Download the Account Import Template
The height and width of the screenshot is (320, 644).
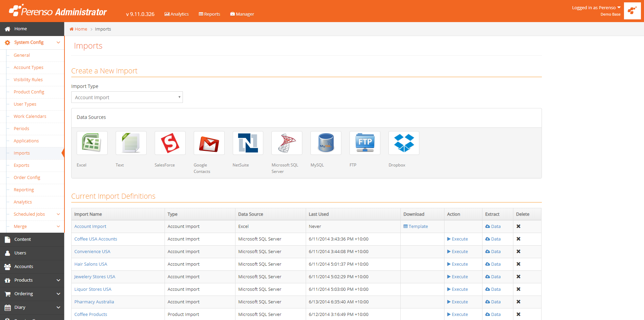(416, 227)
